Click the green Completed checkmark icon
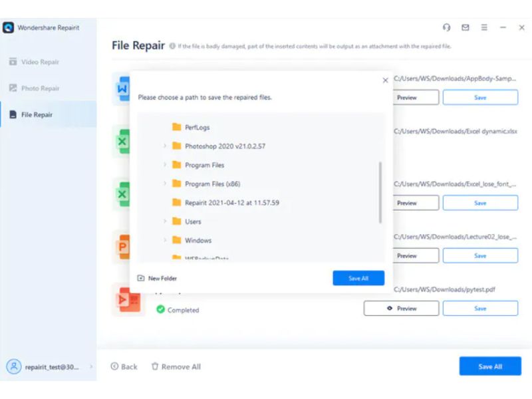This screenshot has width=532, height=399. point(160,309)
